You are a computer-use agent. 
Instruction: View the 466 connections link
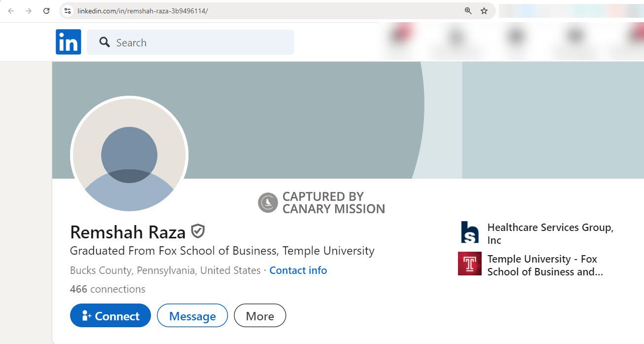click(107, 289)
